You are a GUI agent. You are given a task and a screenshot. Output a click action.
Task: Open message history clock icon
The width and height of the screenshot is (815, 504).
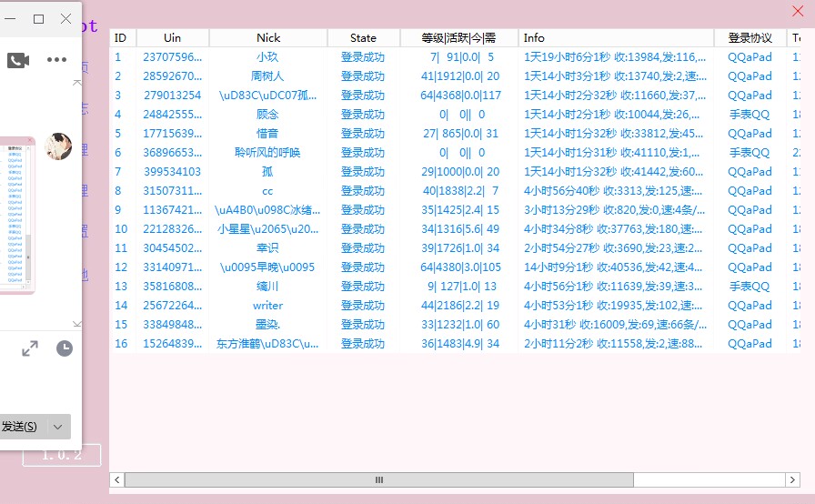point(64,348)
